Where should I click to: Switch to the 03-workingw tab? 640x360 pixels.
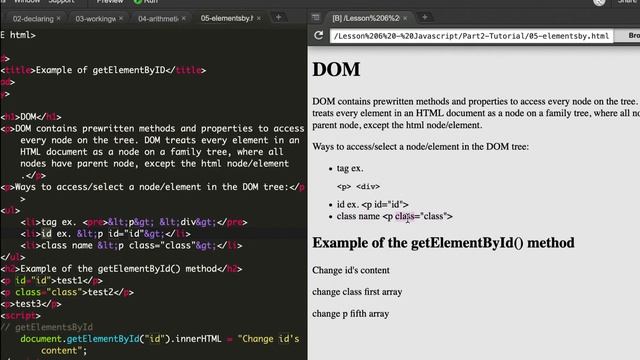95,18
